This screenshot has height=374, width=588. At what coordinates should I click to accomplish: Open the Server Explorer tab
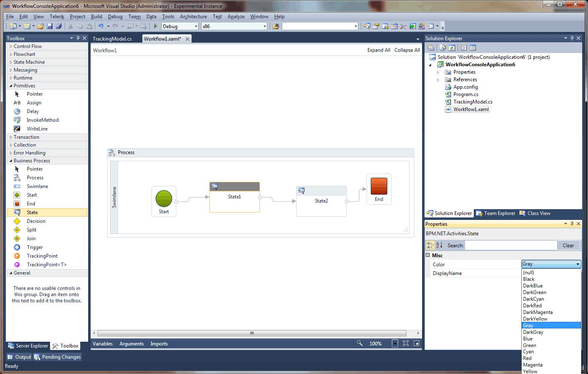pyautogui.click(x=28, y=346)
